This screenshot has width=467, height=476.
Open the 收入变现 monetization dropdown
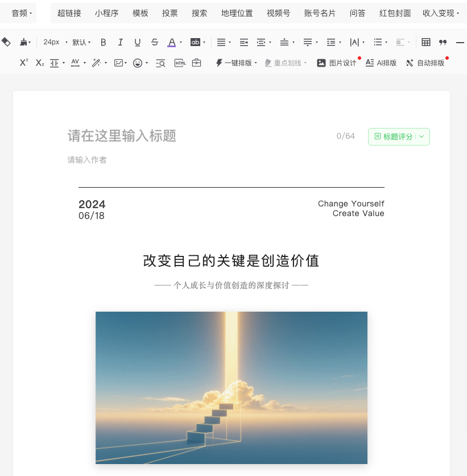(441, 13)
